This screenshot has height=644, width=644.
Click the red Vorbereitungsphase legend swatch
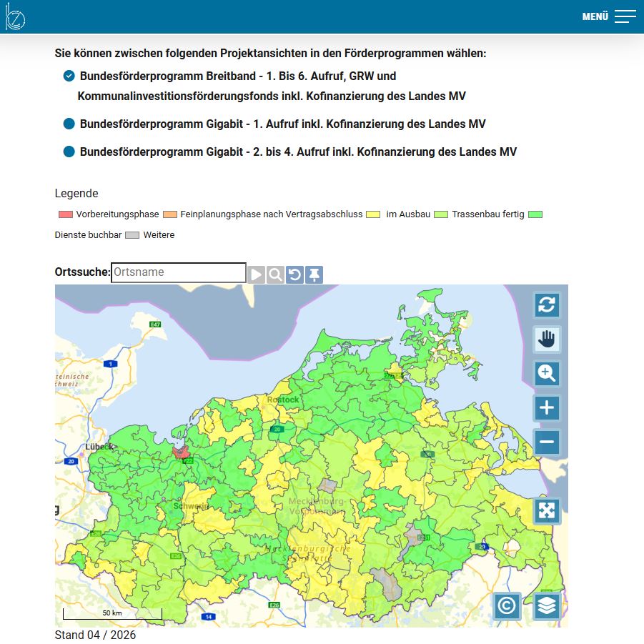[x=66, y=214]
